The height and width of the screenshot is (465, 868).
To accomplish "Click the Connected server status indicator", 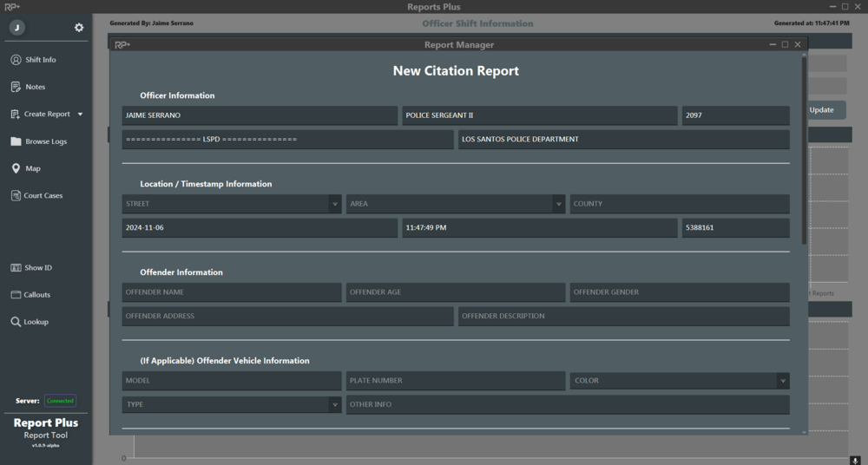I will point(60,401).
